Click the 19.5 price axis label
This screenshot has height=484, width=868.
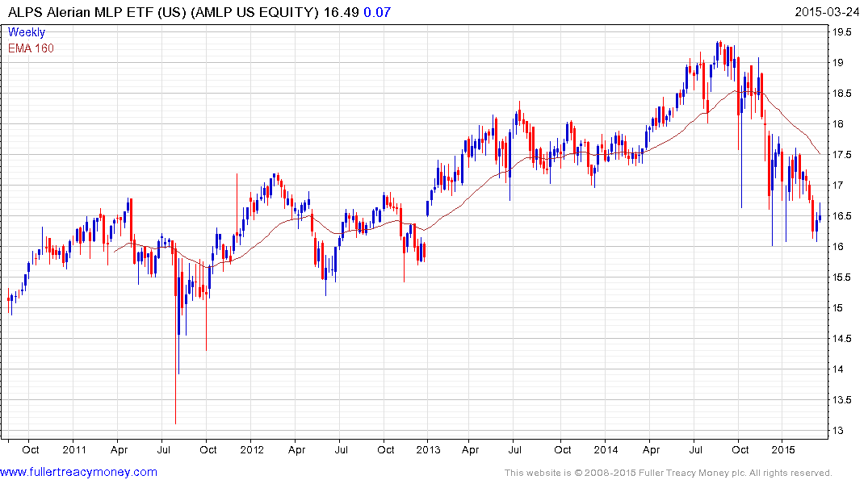[x=841, y=32]
